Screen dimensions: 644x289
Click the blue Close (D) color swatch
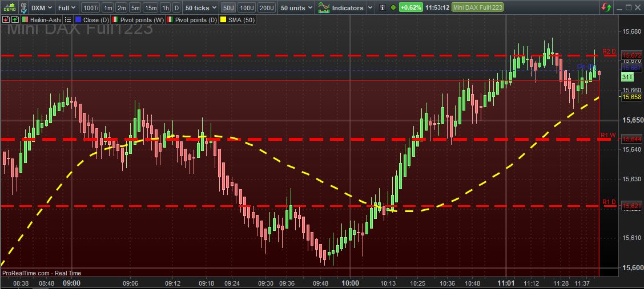click(x=78, y=19)
